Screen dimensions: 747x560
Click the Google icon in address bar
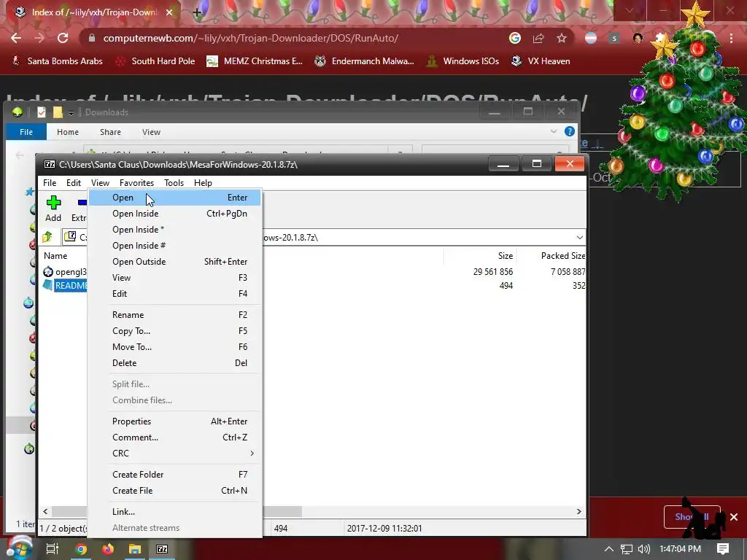[515, 38]
